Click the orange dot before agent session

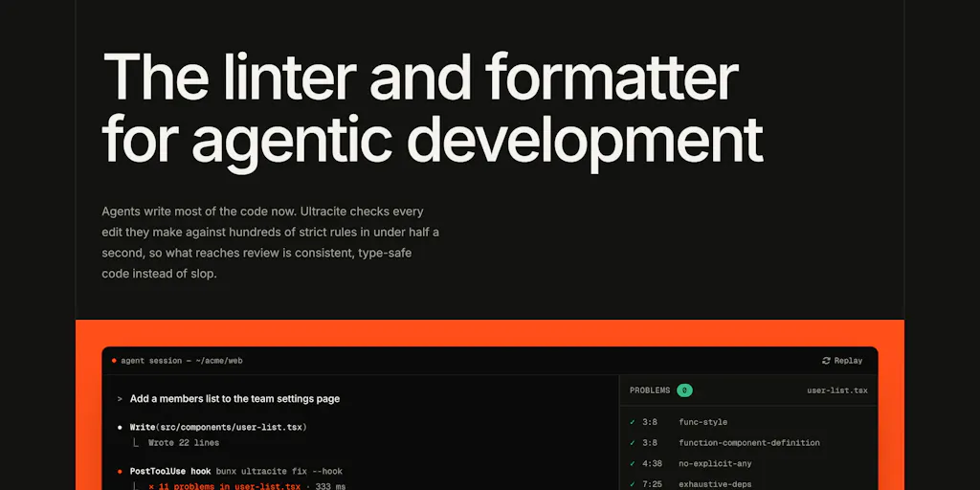[114, 361]
